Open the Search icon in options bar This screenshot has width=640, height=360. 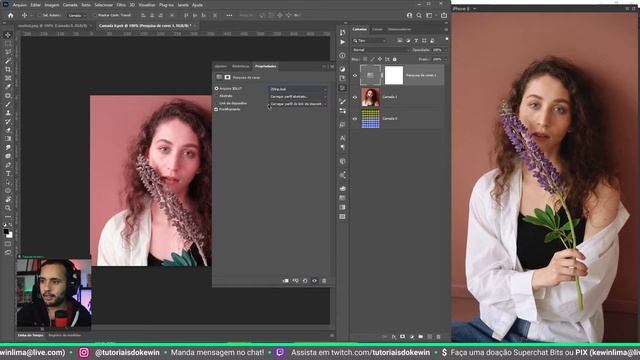(x=419, y=15)
